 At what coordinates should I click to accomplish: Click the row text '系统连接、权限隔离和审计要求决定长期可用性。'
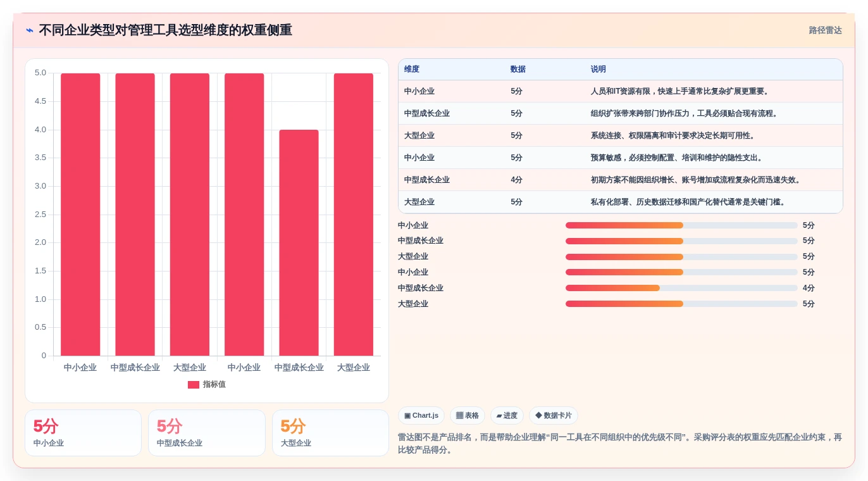coord(673,136)
